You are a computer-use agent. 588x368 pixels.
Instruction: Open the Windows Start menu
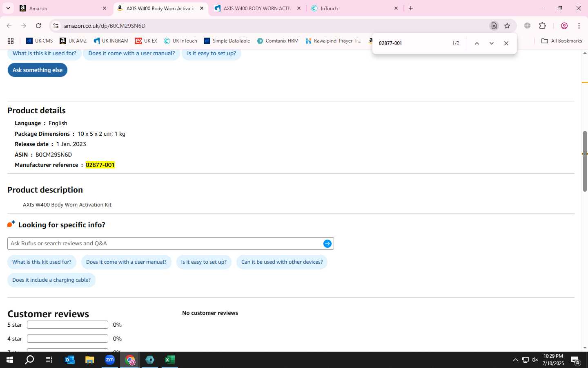click(x=10, y=360)
